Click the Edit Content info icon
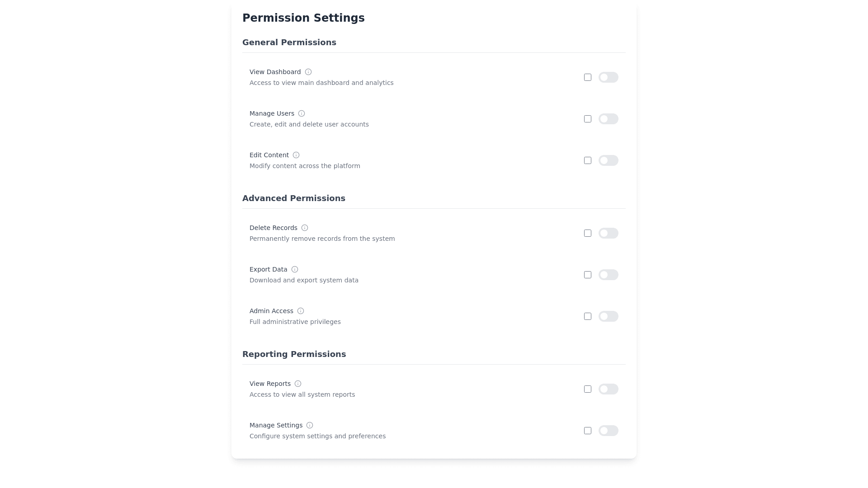868x488 pixels. [296, 155]
